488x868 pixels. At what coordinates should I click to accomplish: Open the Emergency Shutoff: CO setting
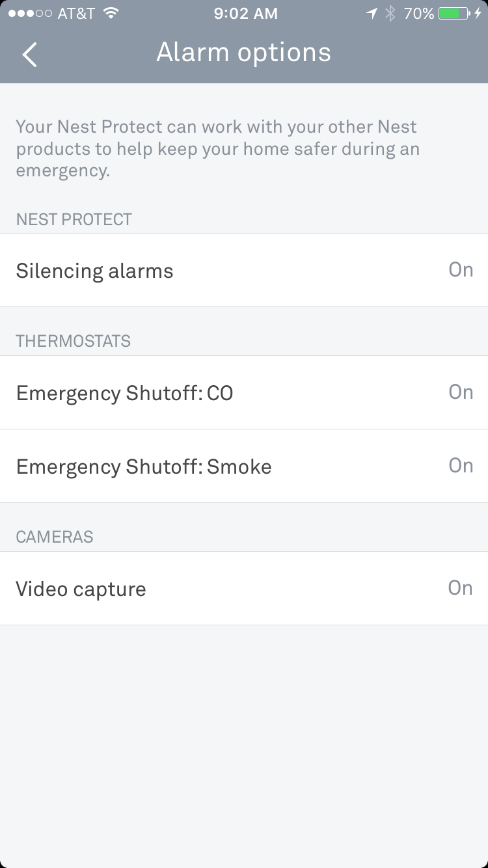(x=124, y=393)
